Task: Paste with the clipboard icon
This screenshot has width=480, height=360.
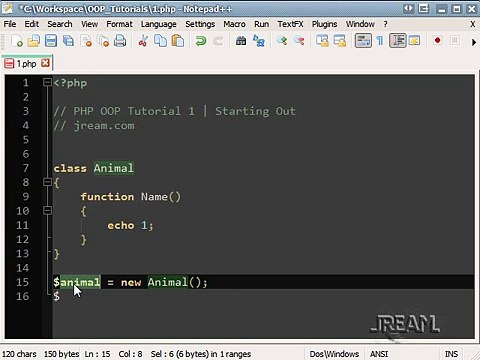Action: point(178,41)
